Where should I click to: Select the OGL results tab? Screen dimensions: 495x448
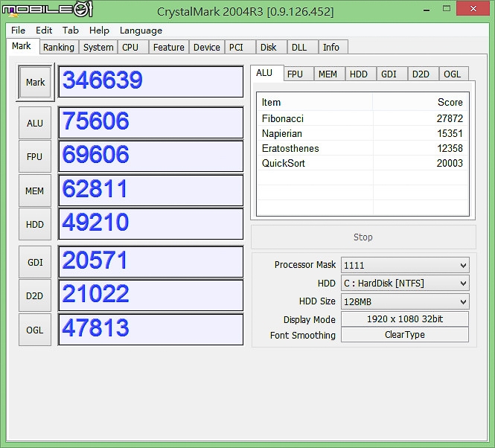pos(453,74)
